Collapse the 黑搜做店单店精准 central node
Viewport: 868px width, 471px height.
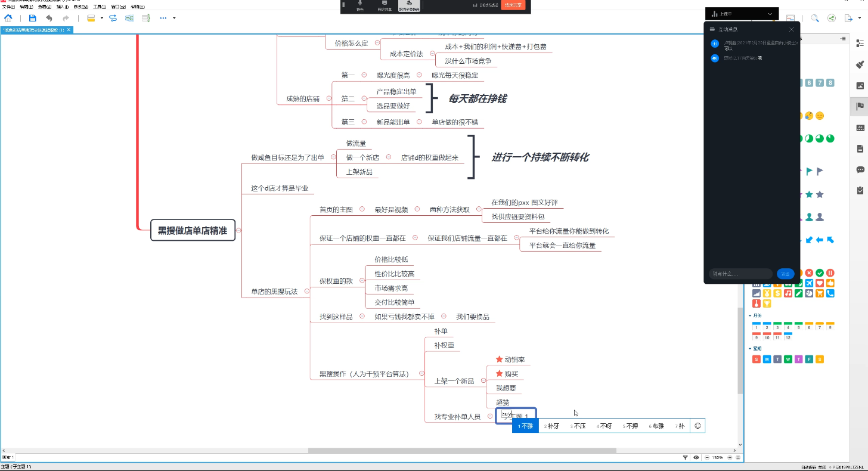pyautogui.click(x=239, y=230)
